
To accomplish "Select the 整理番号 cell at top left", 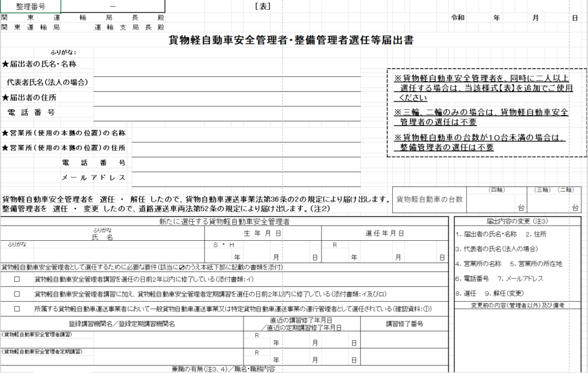I will point(30,6).
